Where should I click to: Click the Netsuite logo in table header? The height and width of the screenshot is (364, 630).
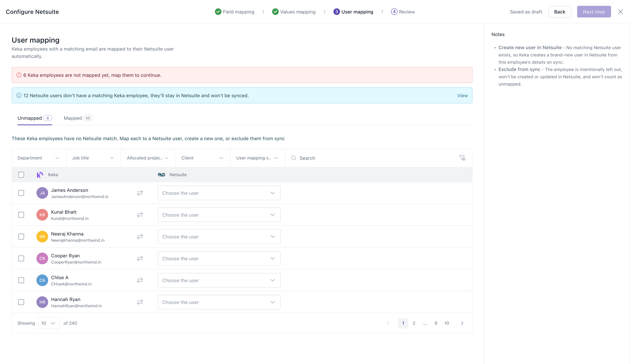162,175
